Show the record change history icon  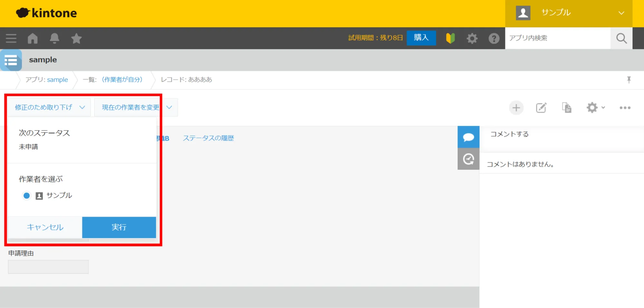tap(468, 159)
